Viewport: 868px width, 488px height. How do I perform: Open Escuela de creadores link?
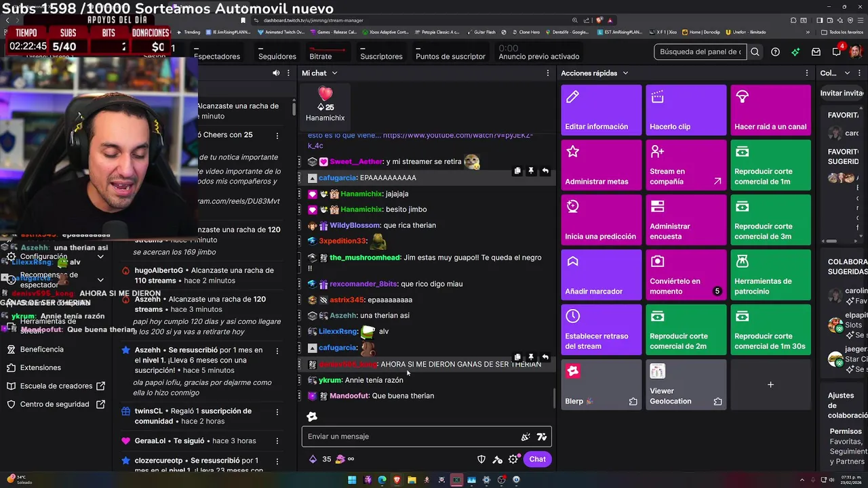pos(56,386)
